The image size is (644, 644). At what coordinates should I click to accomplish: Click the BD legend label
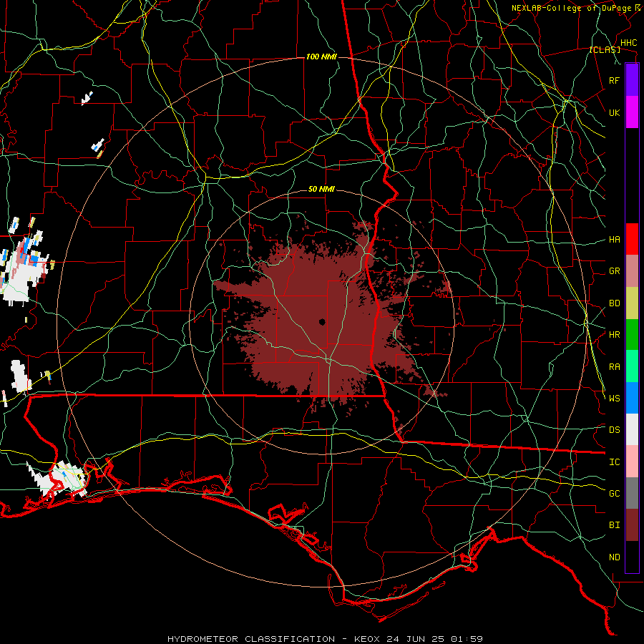614,303
